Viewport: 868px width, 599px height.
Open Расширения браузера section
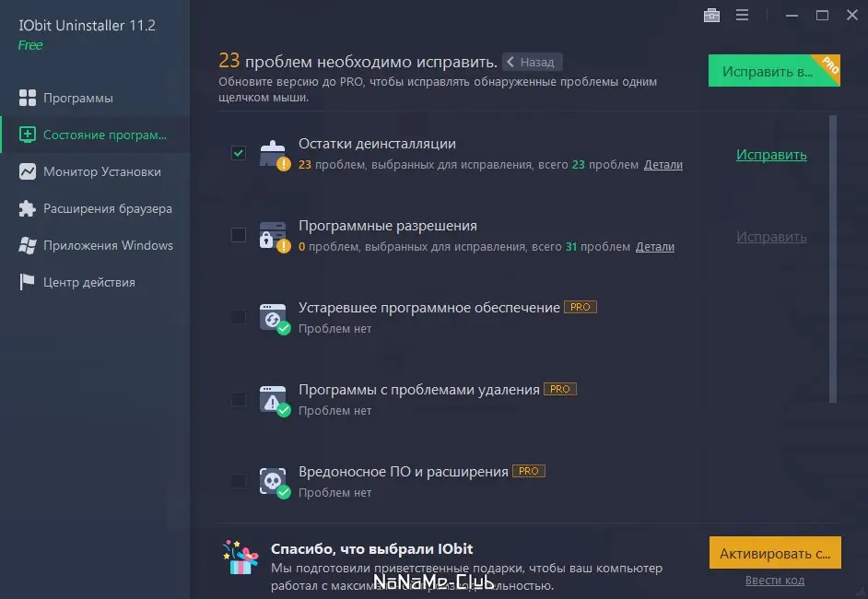[x=95, y=208]
